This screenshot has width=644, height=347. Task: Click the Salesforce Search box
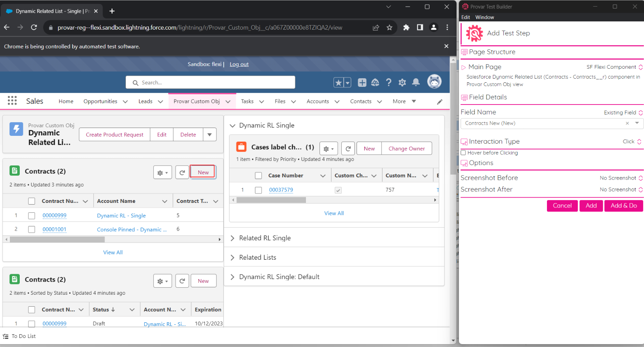(211, 82)
